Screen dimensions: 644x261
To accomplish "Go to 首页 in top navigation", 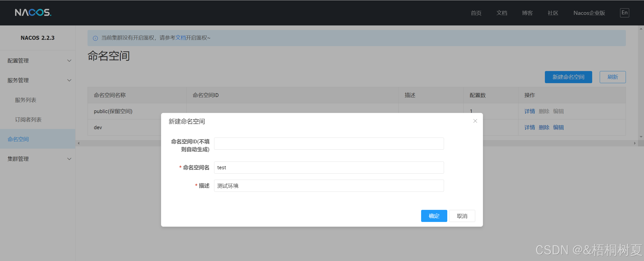I will click(x=476, y=13).
